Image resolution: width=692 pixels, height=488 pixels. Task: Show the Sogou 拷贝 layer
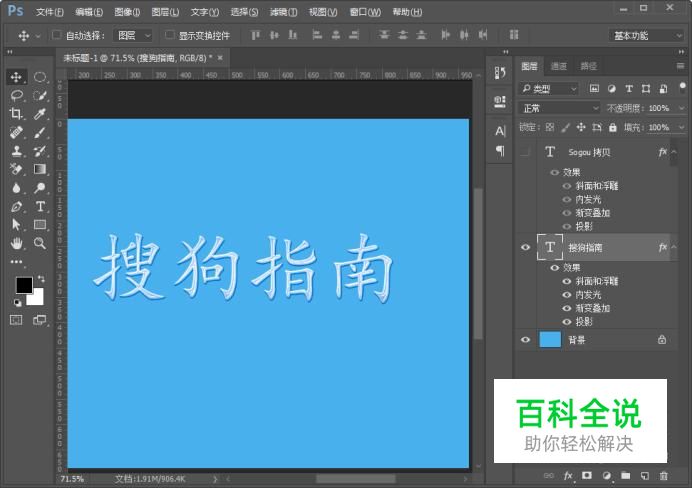(525, 152)
